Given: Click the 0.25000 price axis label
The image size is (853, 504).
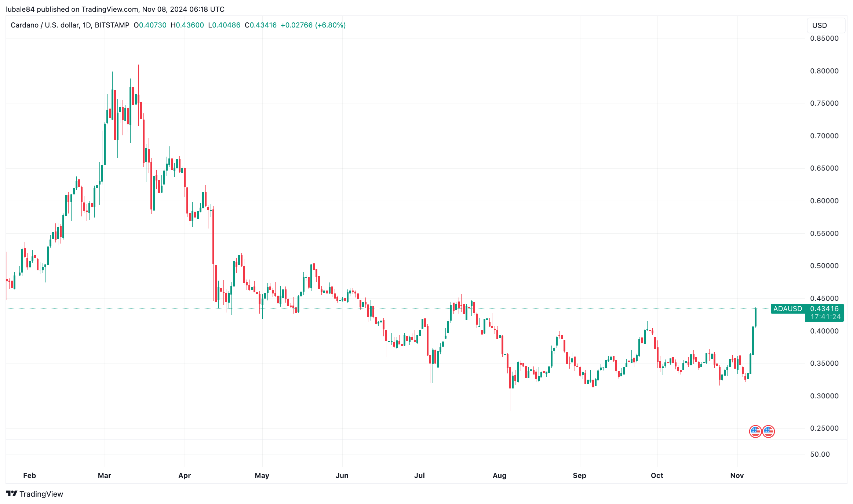Looking at the screenshot, I should tap(824, 428).
